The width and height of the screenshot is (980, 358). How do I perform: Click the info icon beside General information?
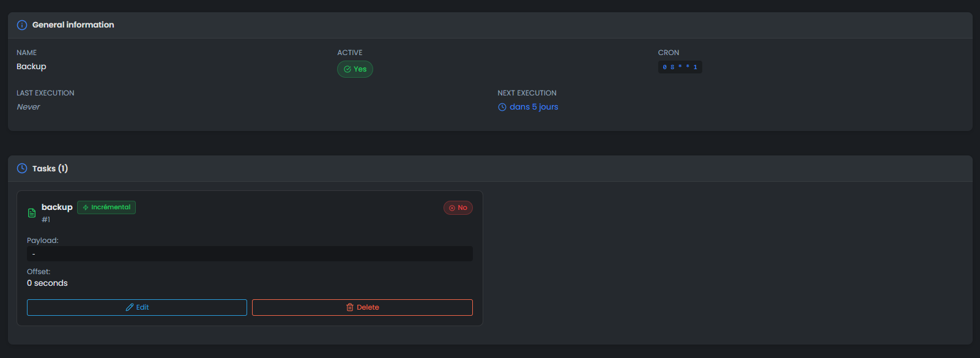[x=22, y=25]
